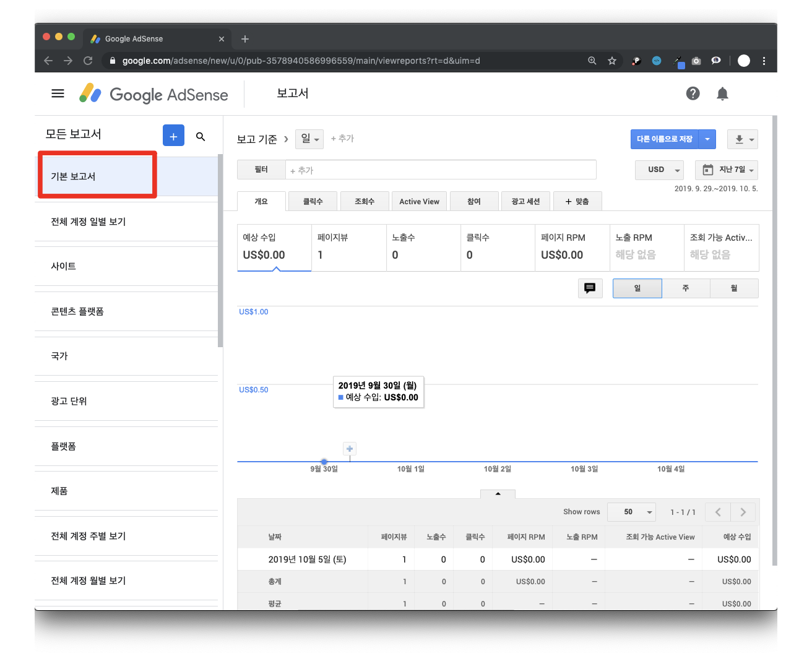Switch chart granularity to 월
The image size is (812, 656).
(734, 288)
